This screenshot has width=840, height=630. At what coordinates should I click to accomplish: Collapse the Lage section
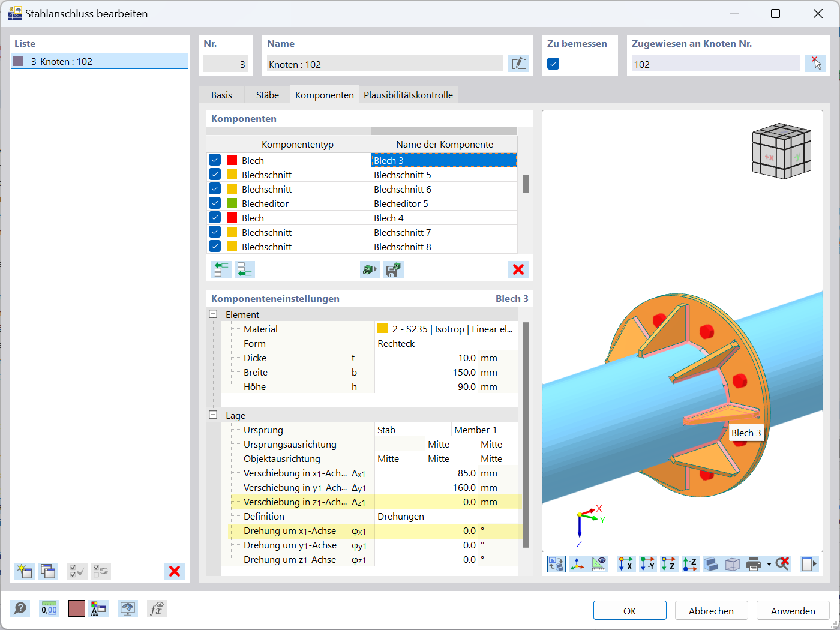pyautogui.click(x=213, y=415)
